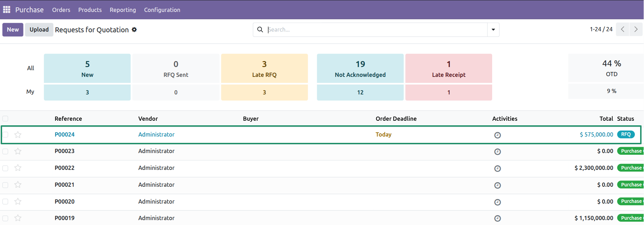Open activity clock for P00019
Viewport: 644px width, 225px height.
point(497,218)
